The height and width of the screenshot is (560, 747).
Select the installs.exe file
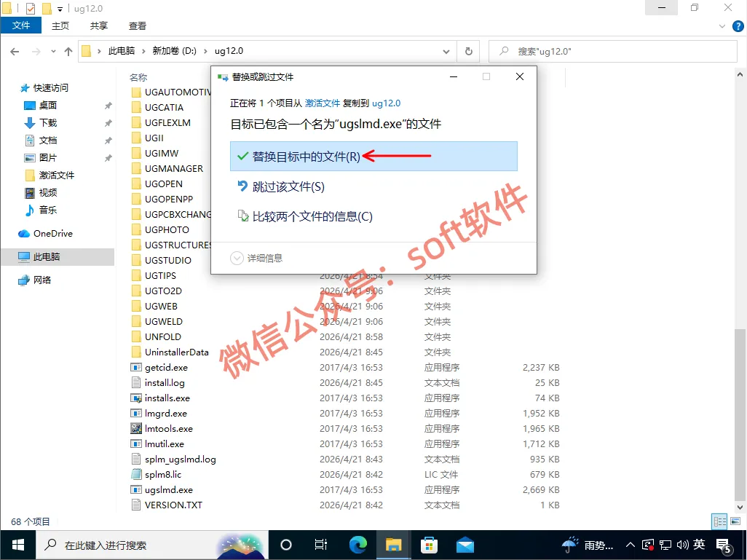[167, 398]
